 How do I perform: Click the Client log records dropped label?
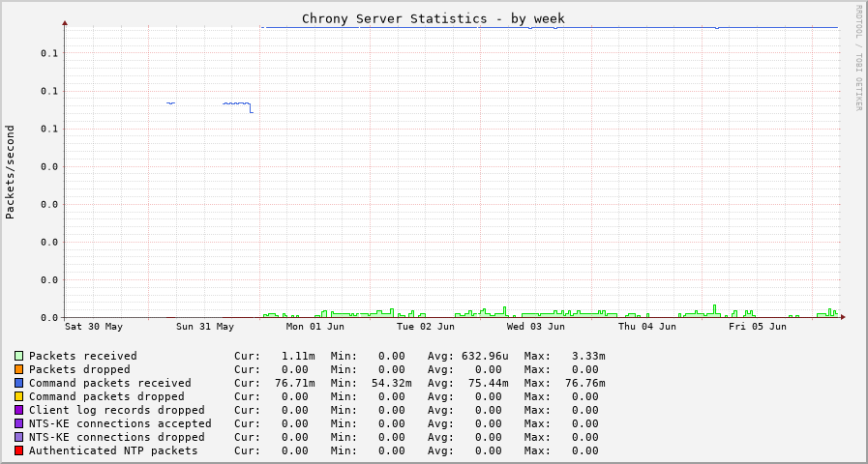coord(117,410)
